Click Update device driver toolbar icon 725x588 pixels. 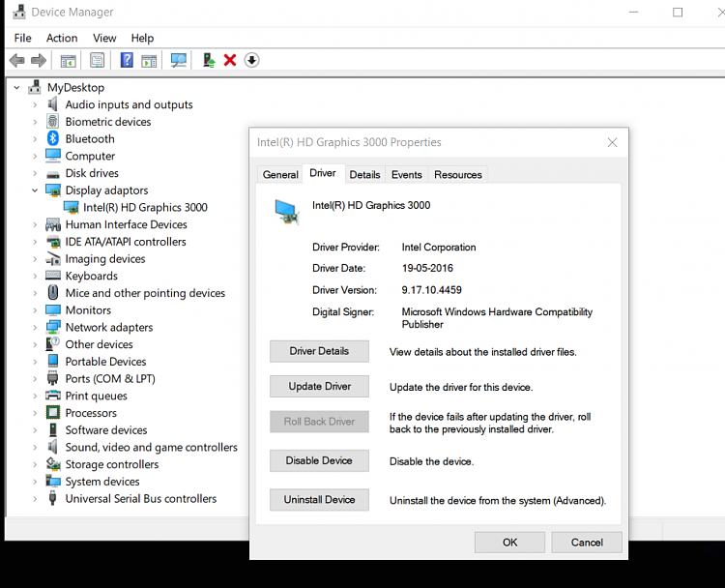[209, 60]
